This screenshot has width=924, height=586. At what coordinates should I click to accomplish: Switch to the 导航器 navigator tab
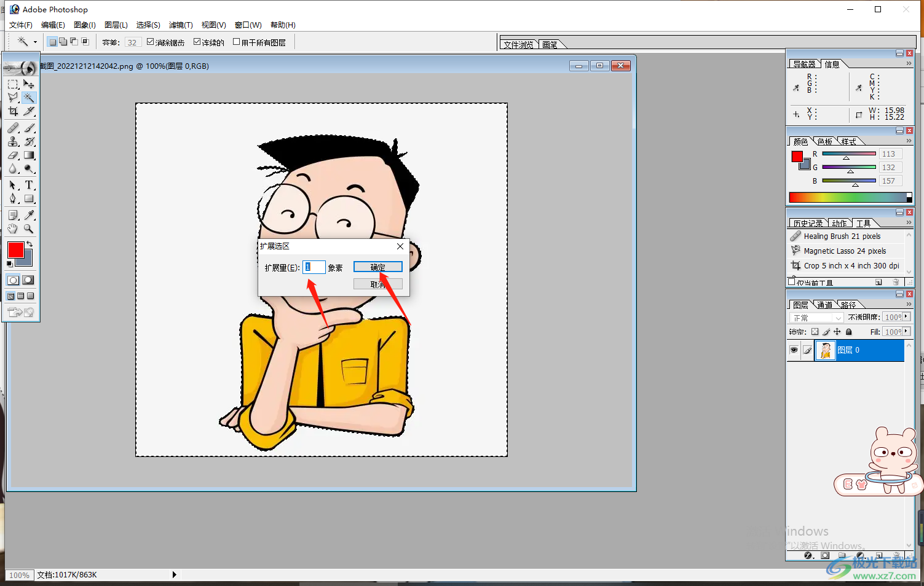(x=804, y=64)
